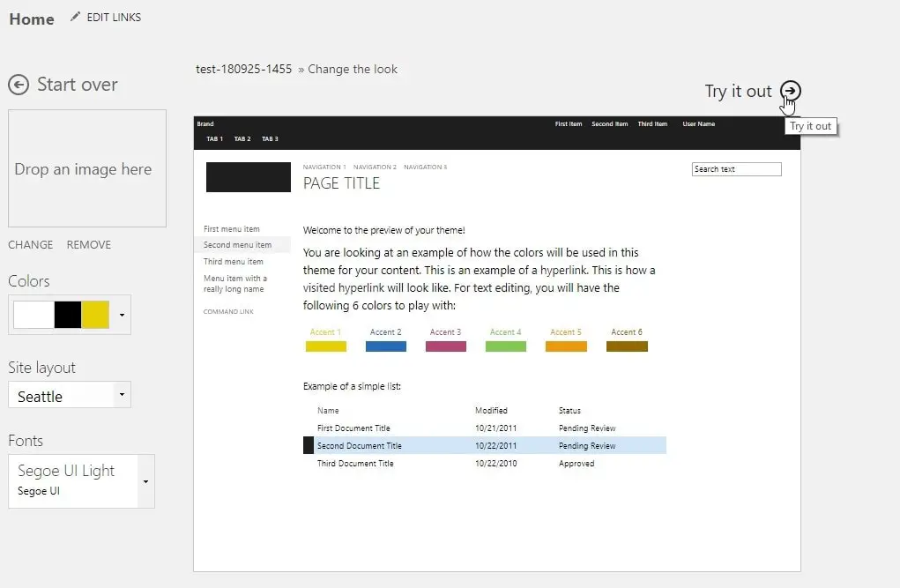
Task: Click the Start over back-arrow icon
Action: point(19,85)
